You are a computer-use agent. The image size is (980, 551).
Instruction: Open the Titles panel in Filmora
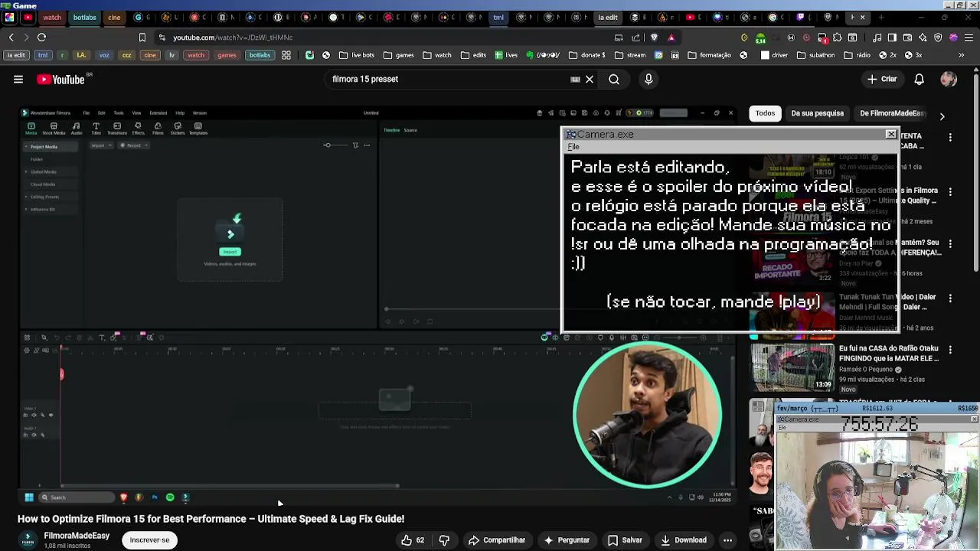[96, 128]
